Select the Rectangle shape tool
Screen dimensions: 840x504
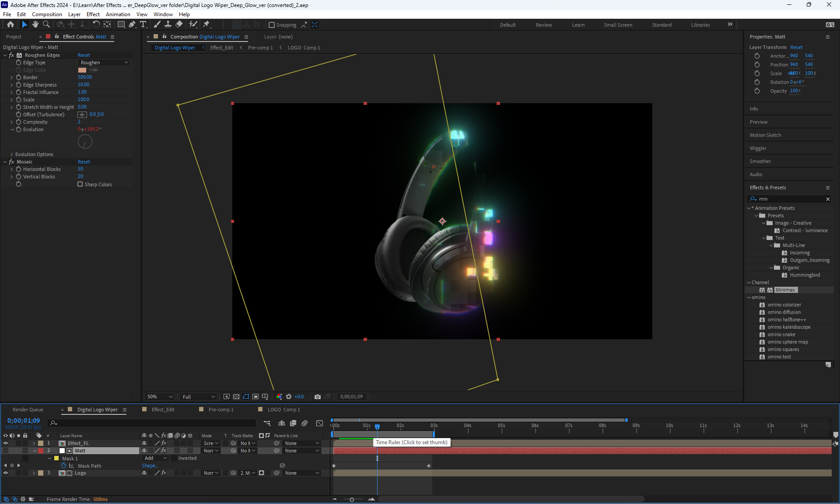121,24
